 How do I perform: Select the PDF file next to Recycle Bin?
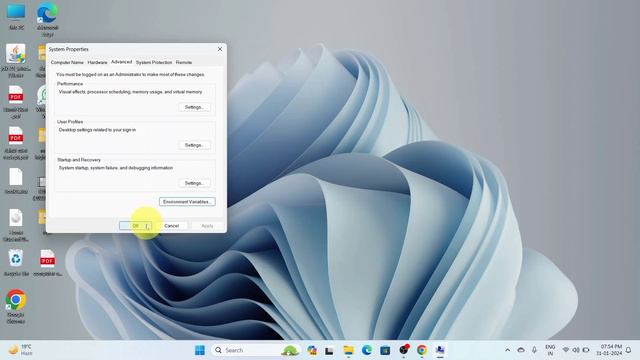pos(47,262)
